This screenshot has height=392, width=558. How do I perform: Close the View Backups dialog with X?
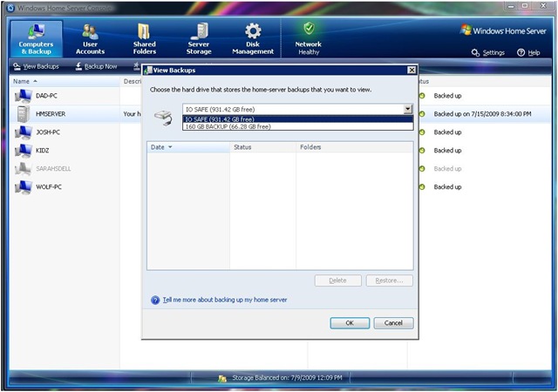[412, 70]
